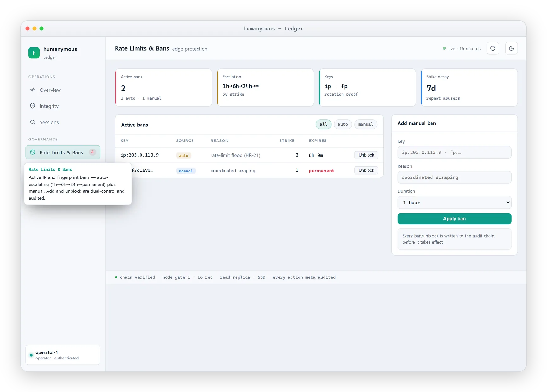
Task: Click the Integrity shield icon
Action: 33,106
